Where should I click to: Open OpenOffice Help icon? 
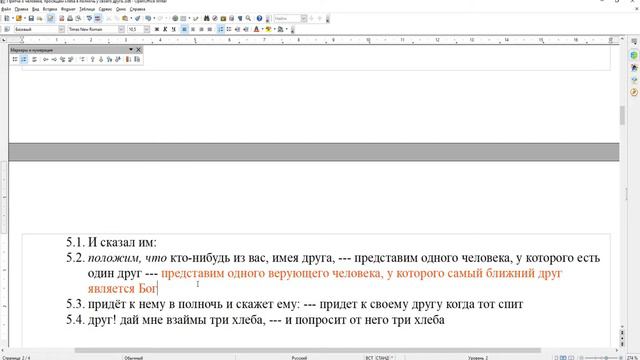click(x=259, y=18)
